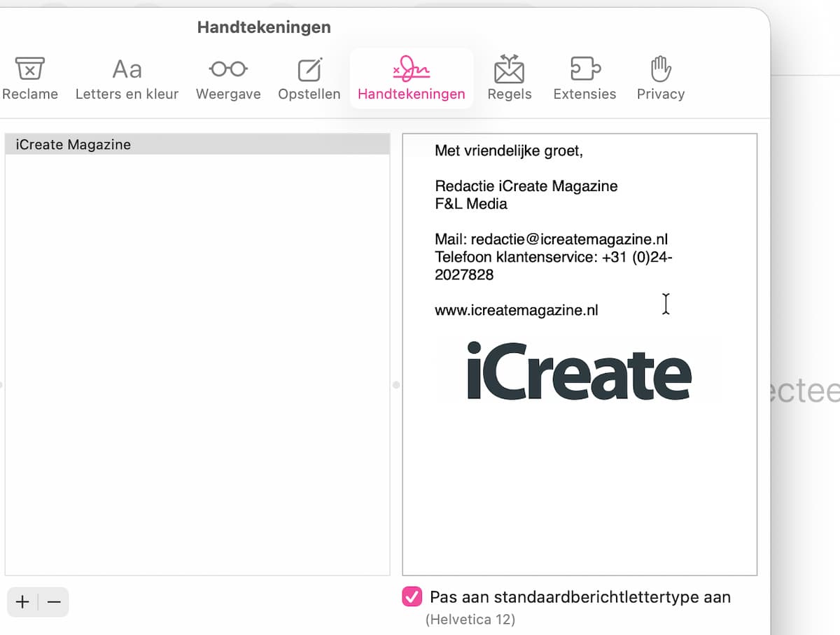Click the Extensies puzzle piece icon
The height and width of the screenshot is (635, 840).
(x=584, y=69)
